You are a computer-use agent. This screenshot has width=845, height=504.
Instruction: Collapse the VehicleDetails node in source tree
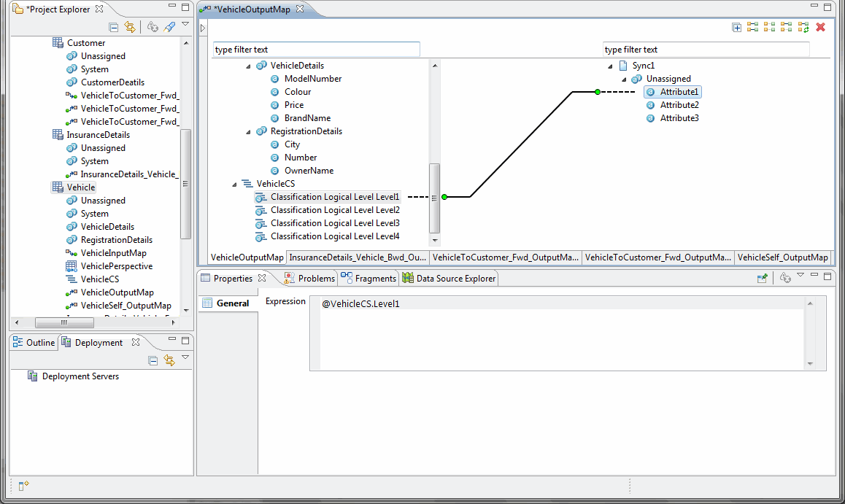[x=248, y=66]
